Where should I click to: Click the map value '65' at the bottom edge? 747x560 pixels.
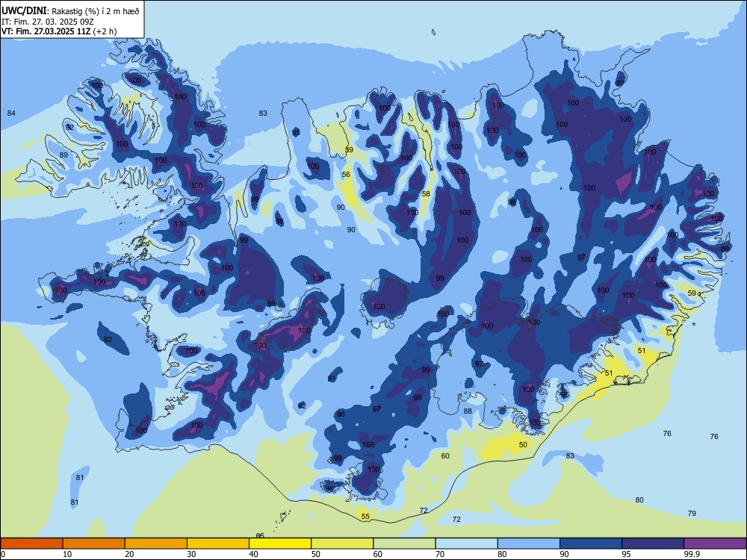pyautogui.click(x=260, y=535)
